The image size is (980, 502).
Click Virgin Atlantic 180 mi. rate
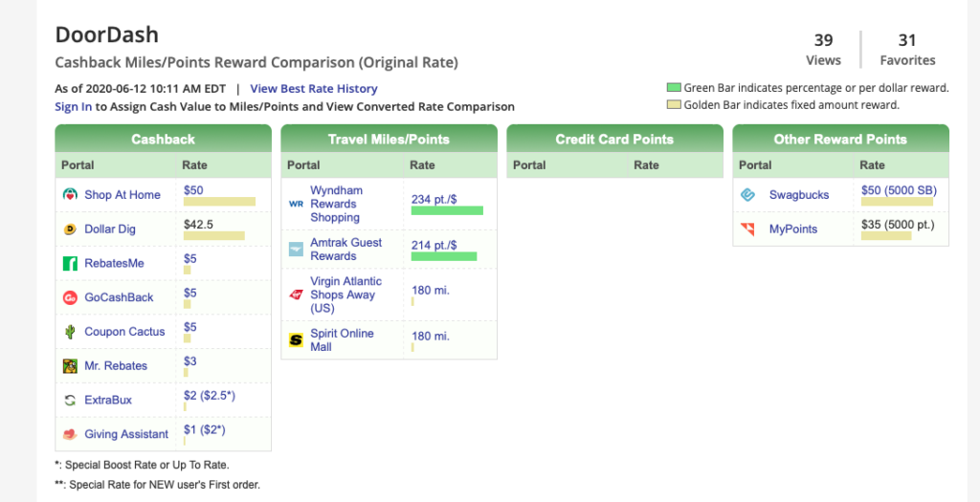coord(431,291)
